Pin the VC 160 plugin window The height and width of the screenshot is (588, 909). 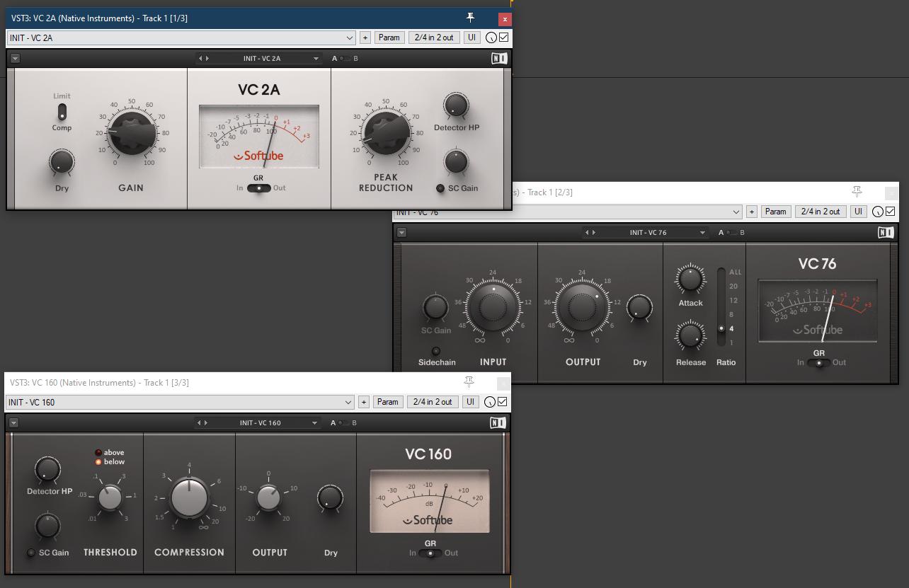(x=469, y=382)
